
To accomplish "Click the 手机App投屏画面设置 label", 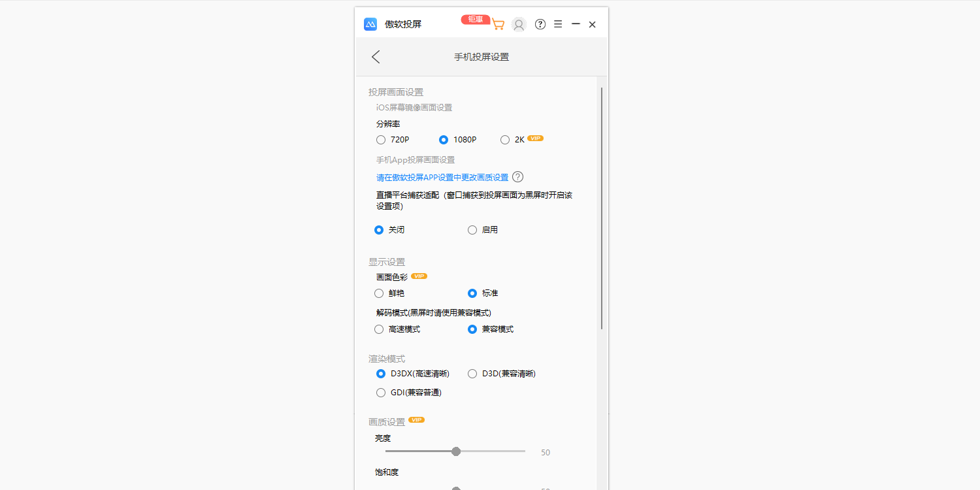I will [x=416, y=159].
